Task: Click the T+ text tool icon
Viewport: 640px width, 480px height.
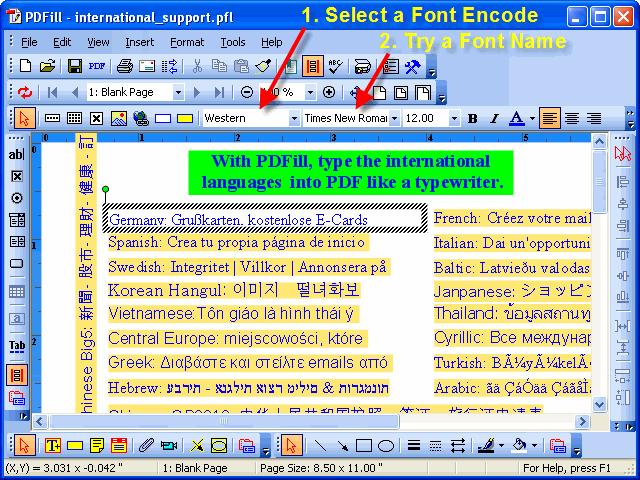Action: tap(53, 445)
